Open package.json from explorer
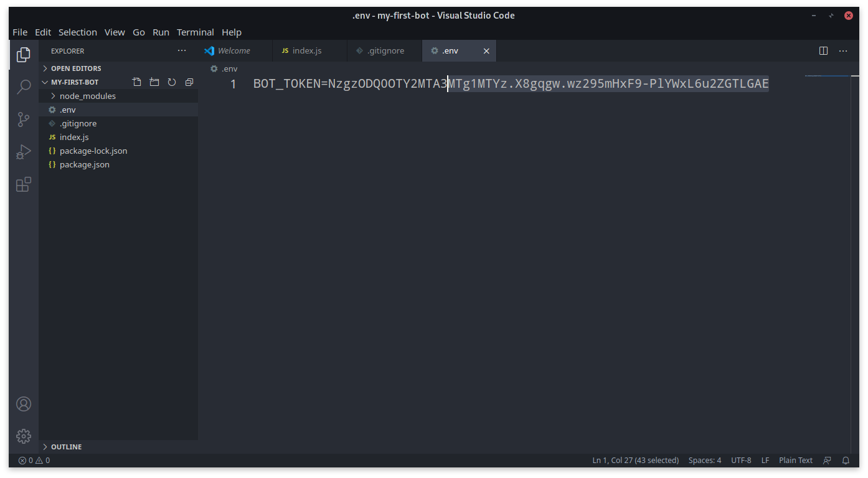 coord(118,164)
